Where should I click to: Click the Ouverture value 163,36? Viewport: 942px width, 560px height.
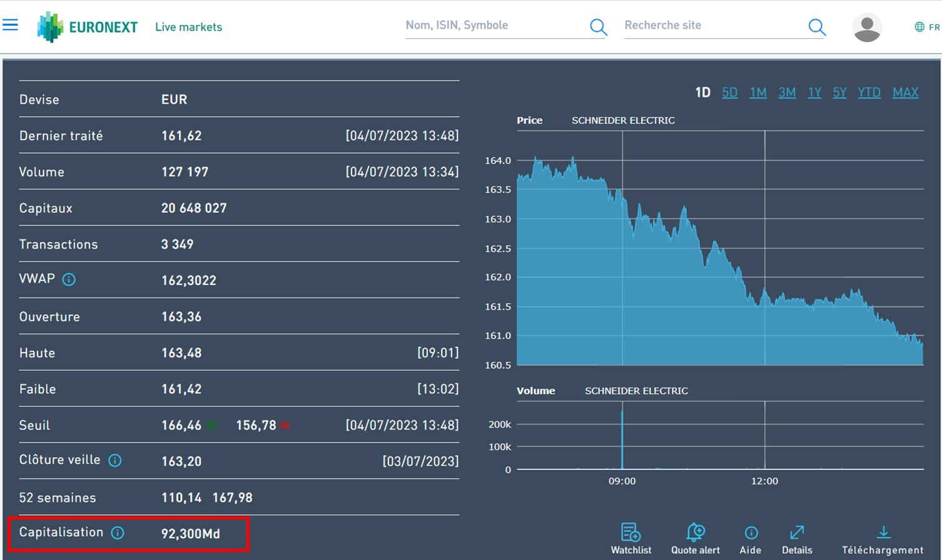tap(181, 317)
